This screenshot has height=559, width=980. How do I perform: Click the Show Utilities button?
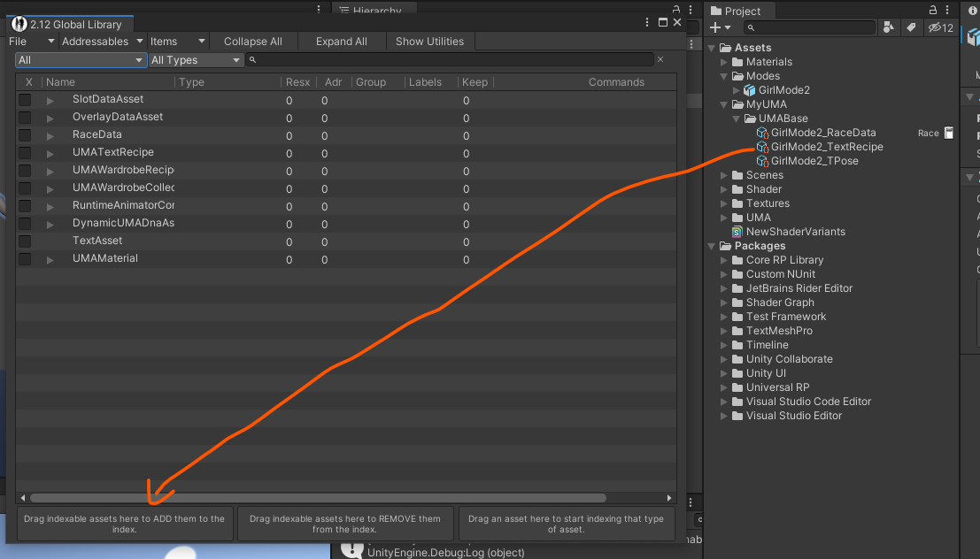tap(430, 42)
